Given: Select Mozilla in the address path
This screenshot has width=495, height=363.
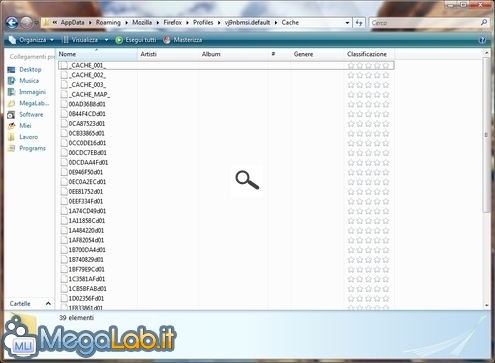Looking at the screenshot, I should 142,22.
